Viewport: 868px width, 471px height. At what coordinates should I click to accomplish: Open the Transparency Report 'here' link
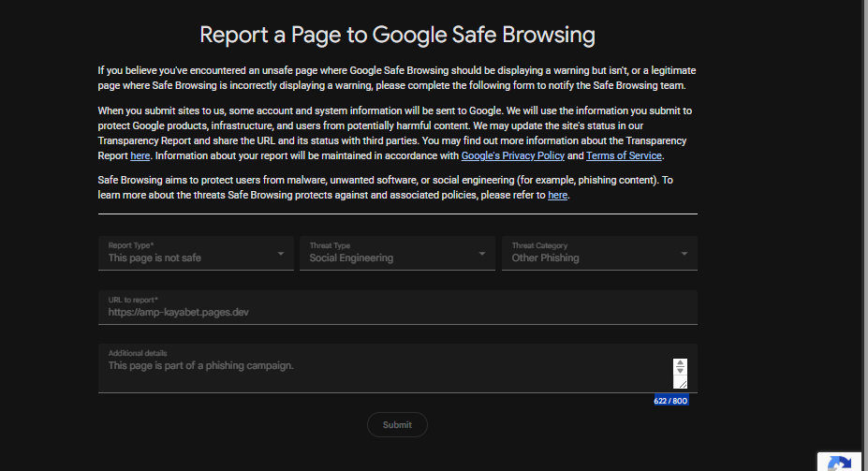tap(140, 156)
